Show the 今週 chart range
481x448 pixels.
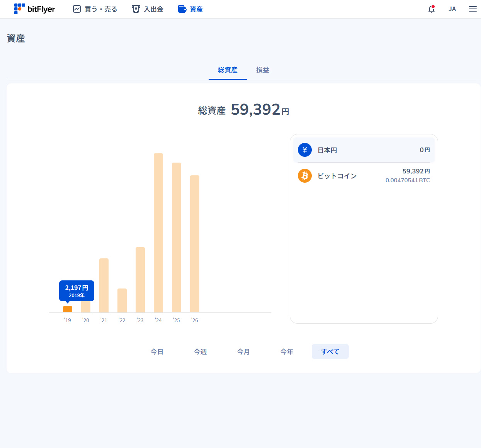tap(200, 351)
